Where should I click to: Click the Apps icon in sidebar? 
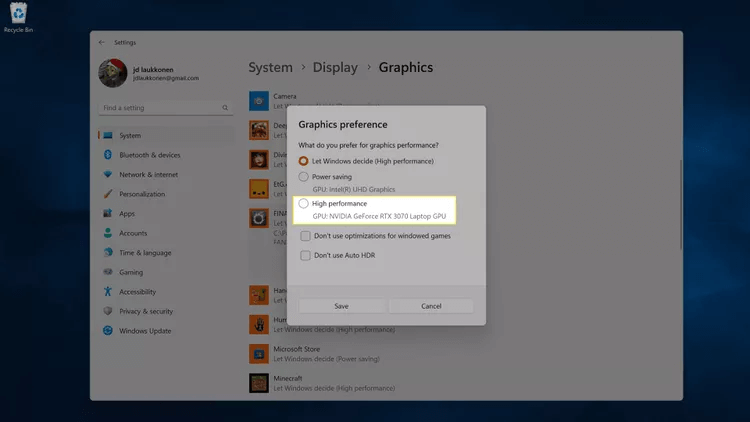point(108,213)
